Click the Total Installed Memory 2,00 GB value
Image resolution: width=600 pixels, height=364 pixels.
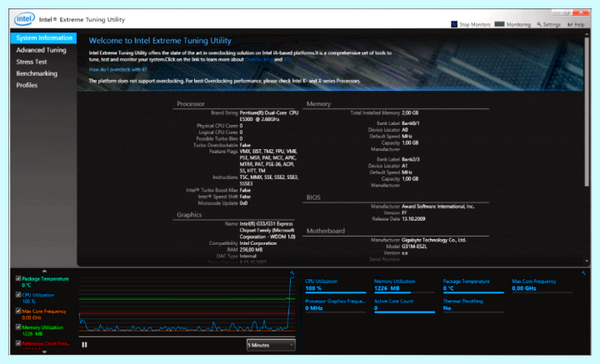[410, 113]
